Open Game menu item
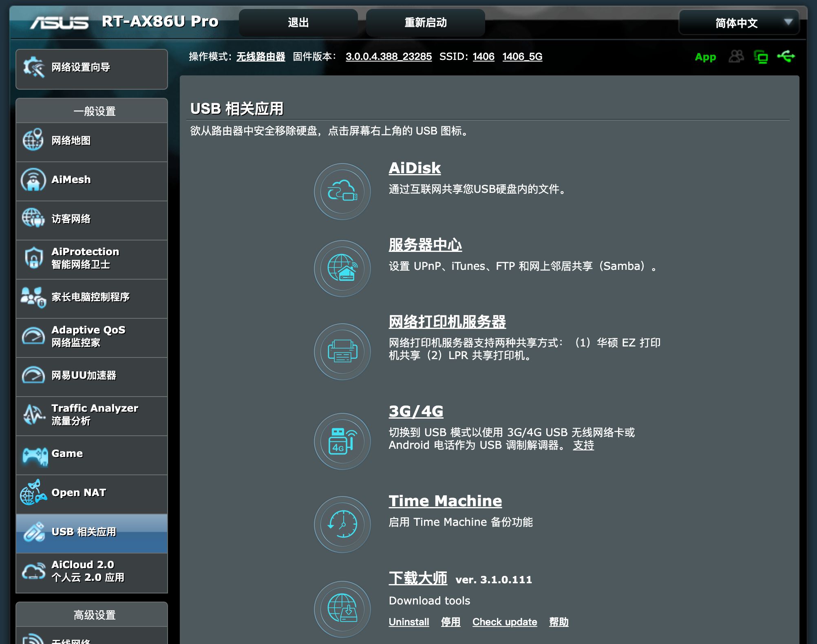Image resolution: width=817 pixels, height=644 pixels. pos(92,455)
